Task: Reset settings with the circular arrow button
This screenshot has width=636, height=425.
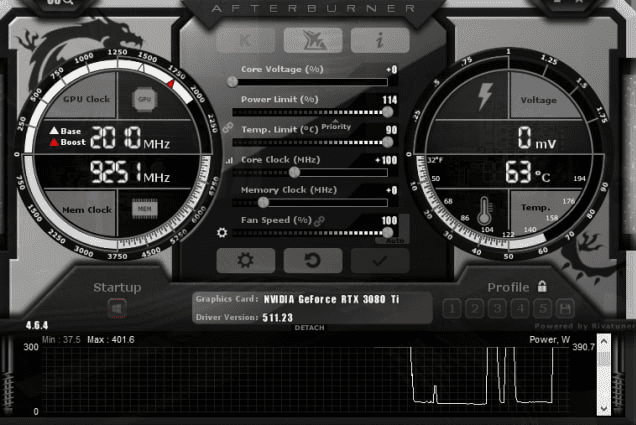Action: point(313,260)
